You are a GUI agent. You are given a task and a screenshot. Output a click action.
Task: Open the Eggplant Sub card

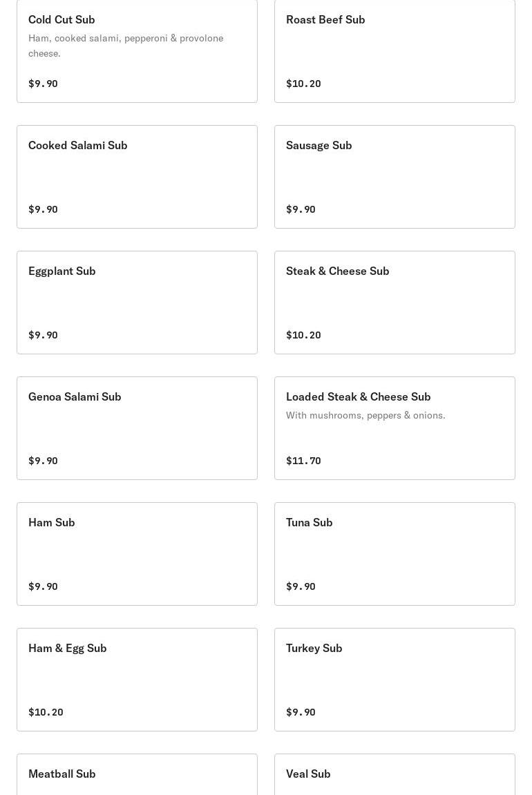[x=137, y=303]
